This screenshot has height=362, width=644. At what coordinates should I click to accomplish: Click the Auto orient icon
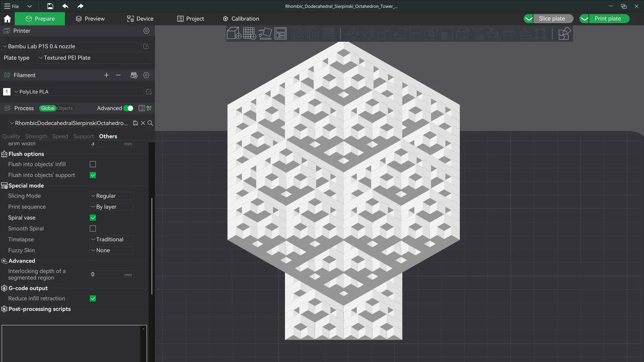(265, 34)
